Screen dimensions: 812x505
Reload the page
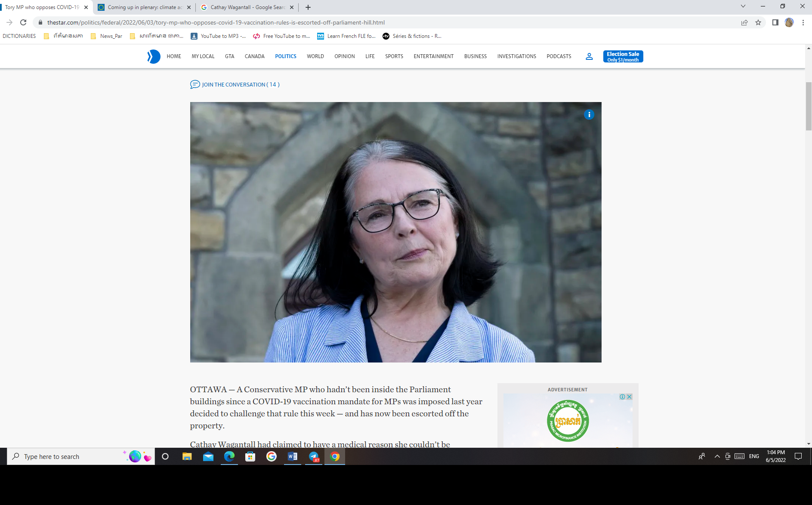coord(23,22)
